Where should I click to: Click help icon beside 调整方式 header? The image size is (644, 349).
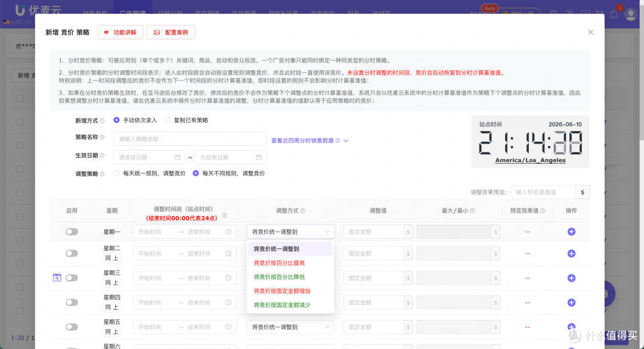[303, 211]
